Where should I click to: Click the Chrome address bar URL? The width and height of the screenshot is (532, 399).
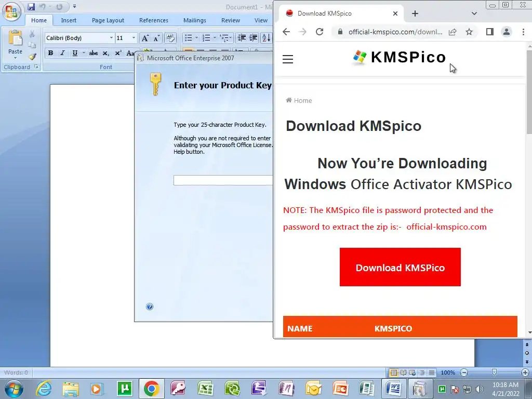(x=395, y=32)
